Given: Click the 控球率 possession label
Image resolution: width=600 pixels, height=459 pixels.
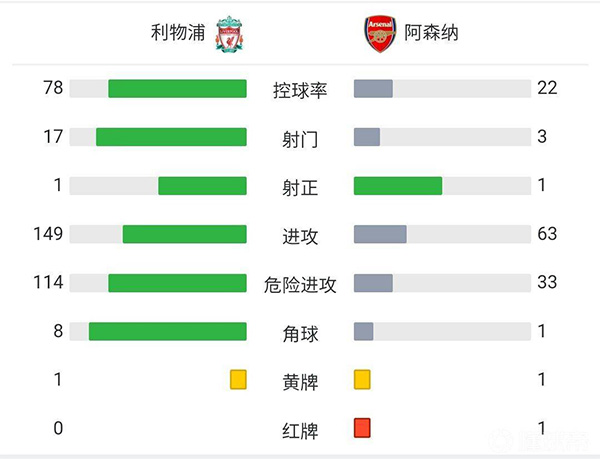Looking at the screenshot, I should 300,90.
